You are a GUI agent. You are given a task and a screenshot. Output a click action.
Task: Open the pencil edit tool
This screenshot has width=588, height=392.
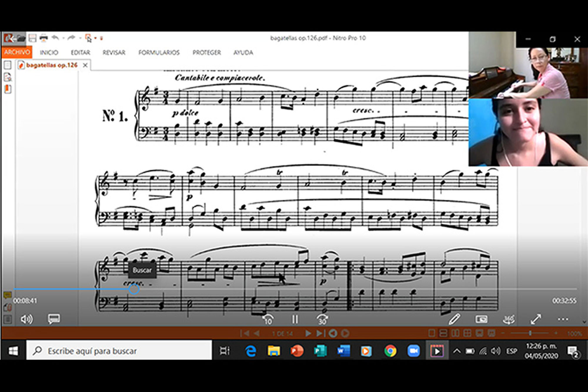click(x=454, y=319)
